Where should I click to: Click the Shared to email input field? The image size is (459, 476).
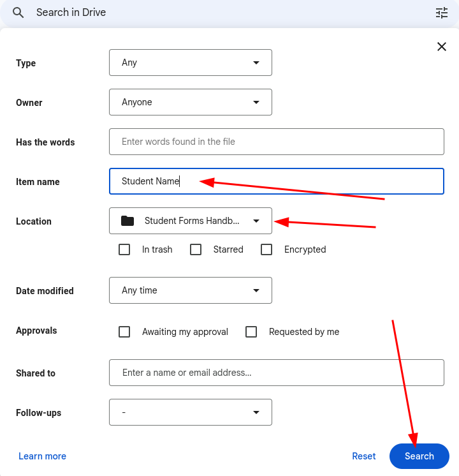click(277, 373)
